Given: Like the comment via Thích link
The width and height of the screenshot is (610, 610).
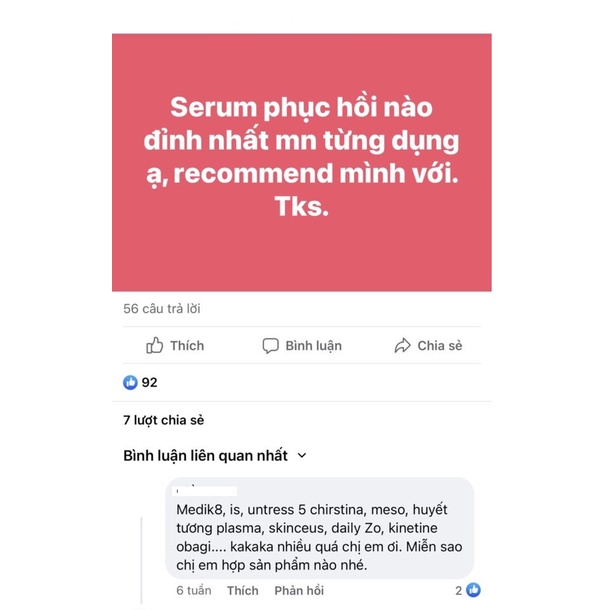Looking at the screenshot, I should pyautogui.click(x=243, y=591).
